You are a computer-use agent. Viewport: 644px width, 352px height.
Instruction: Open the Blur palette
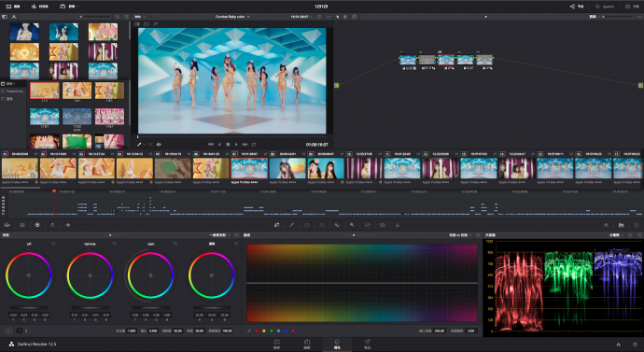(x=337, y=225)
